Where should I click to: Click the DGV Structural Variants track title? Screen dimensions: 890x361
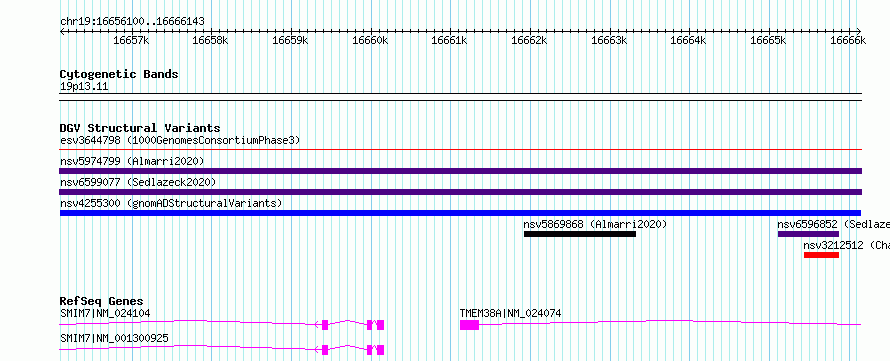tap(140, 128)
